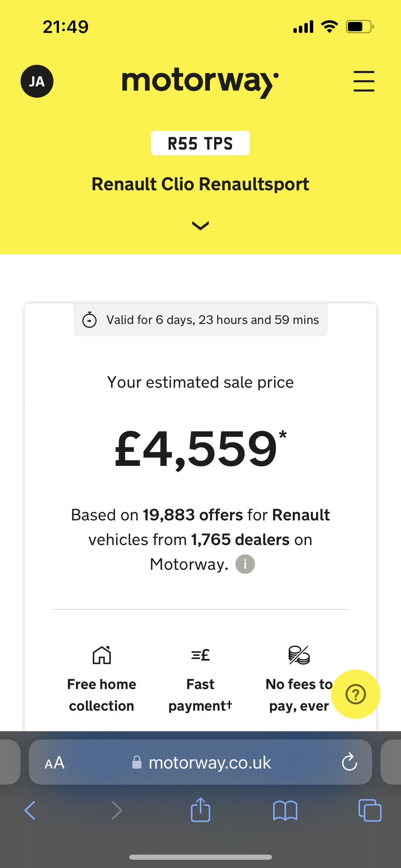Image resolution: width=401 pixels, height=868 pixels.
Task: Open Safari AA reader text options
Action: pos(54,763)
